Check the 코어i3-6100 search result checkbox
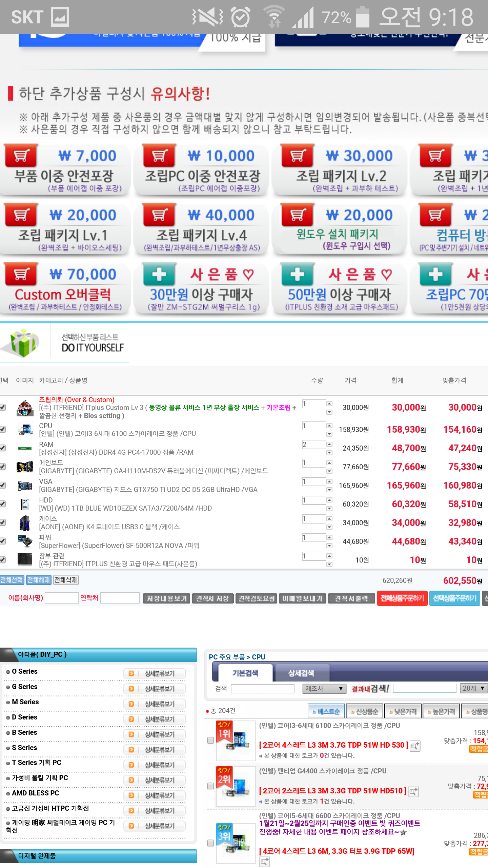Viewport: 488px width, 868px height. [210, 740]
